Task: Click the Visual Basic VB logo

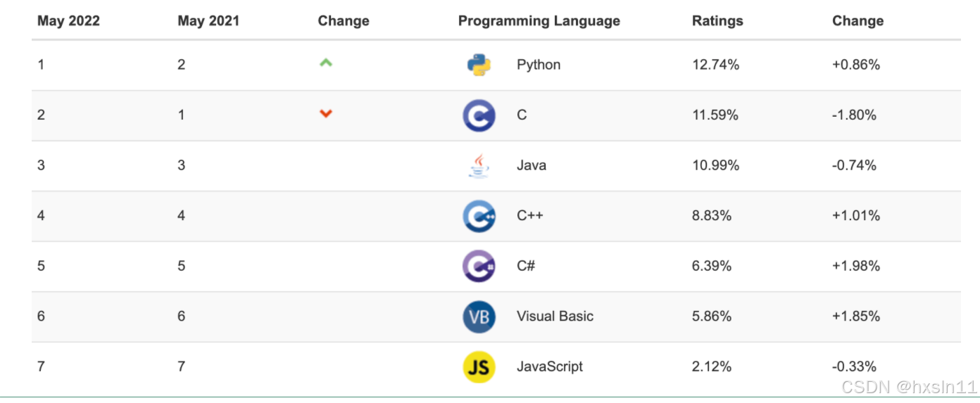Action: point(479,316)
